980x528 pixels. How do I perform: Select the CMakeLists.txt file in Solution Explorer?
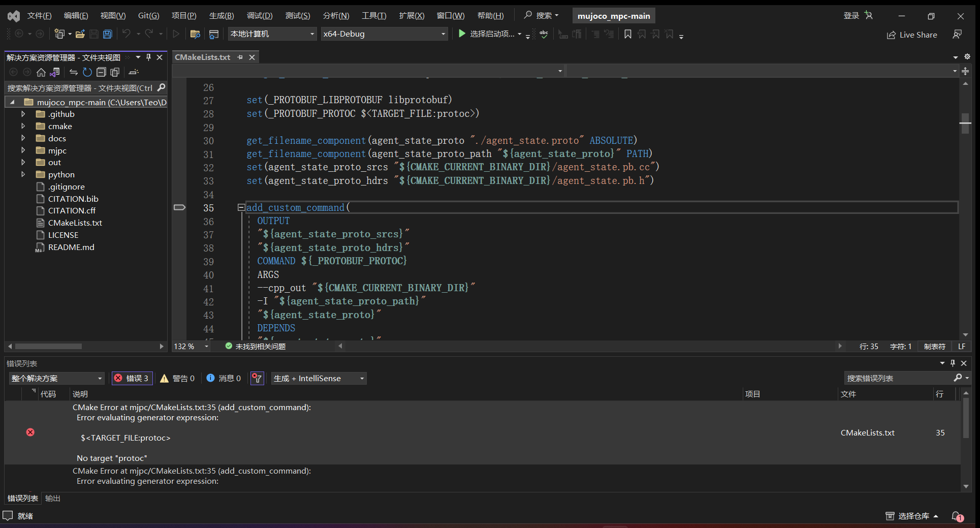click(x=75, y=223)
